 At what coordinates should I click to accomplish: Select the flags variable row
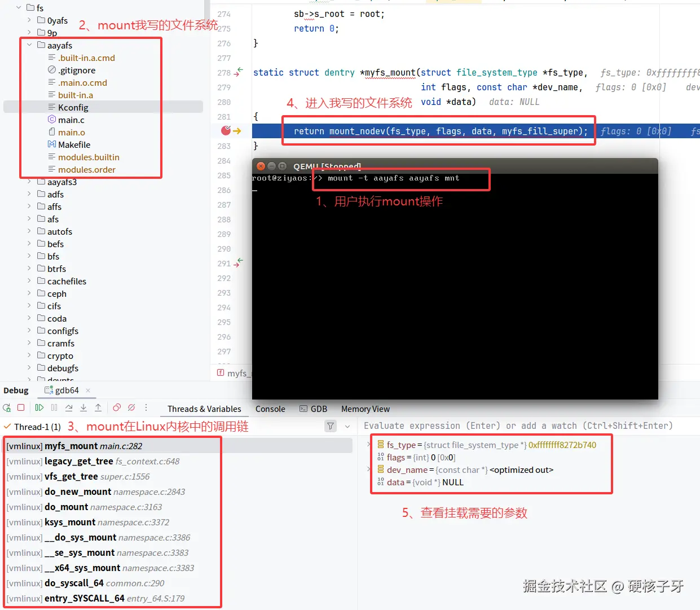click(530, 457)
